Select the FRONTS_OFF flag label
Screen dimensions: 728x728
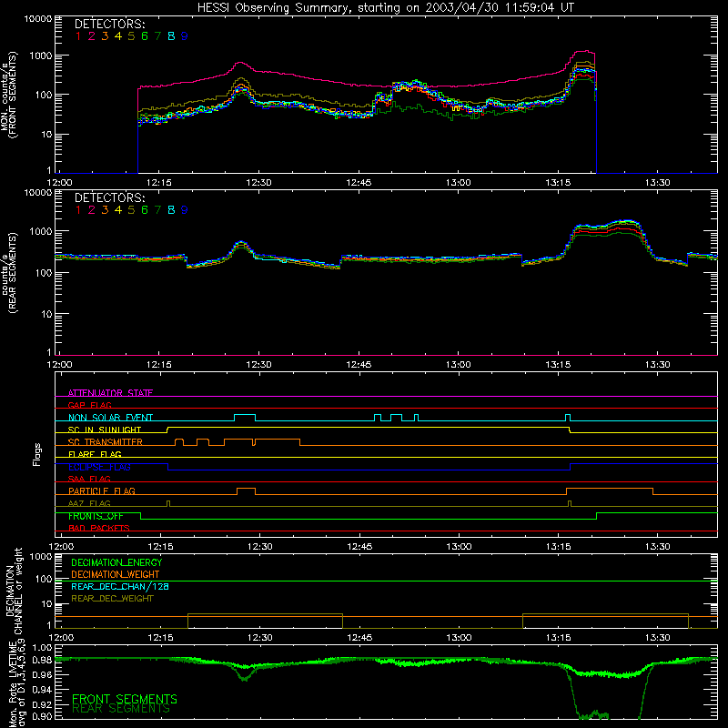coord(96,516)
